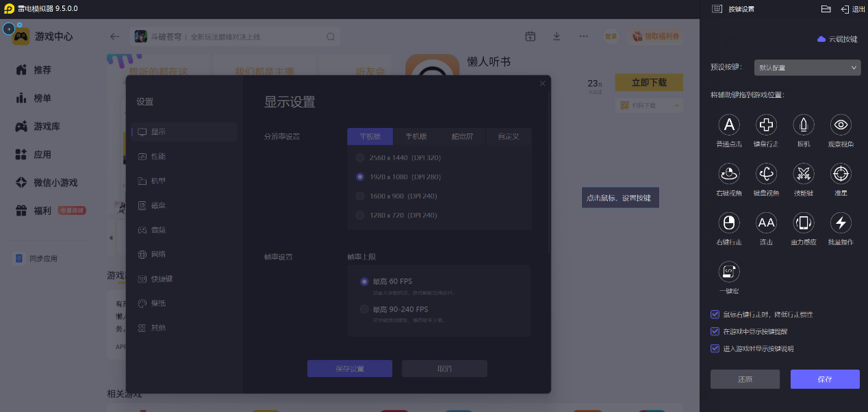
Task: Open the 显示 settings category
Action: (x=185, y=132)
